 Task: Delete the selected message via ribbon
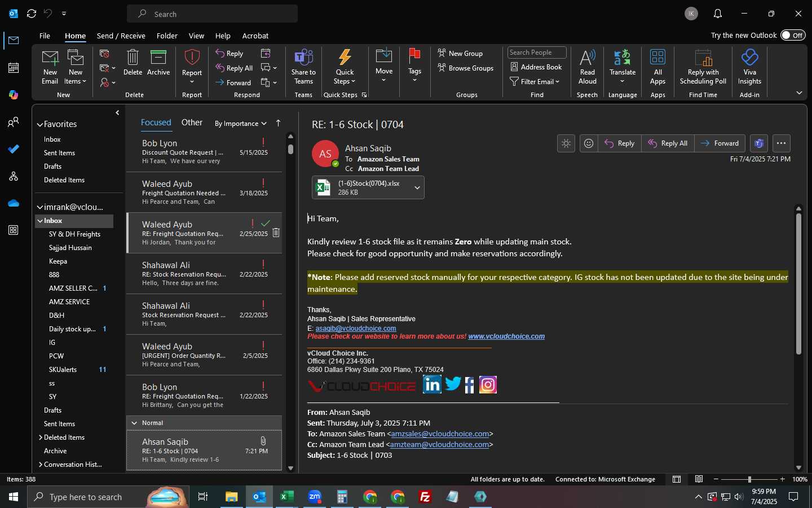click(133, 63)
